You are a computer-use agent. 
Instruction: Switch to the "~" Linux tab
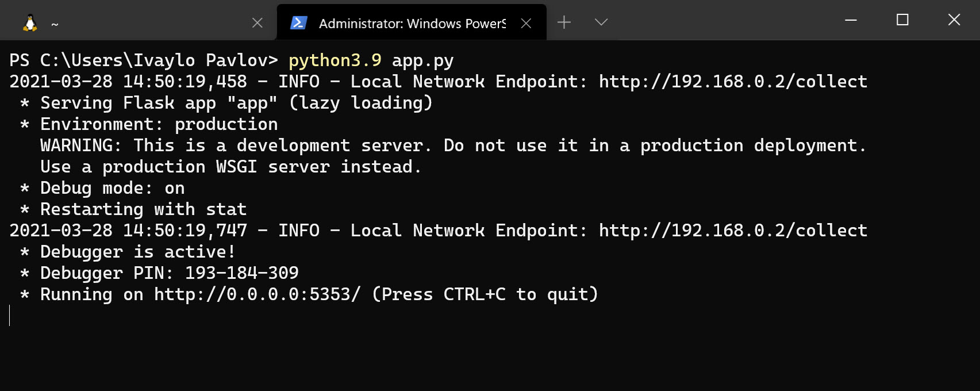pos(138,23)
